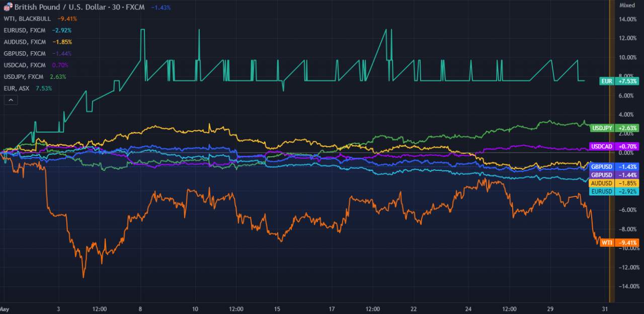Select the USDJPY, FXCM legend entry
This screenshot has height=314, width=644.
(24, 76)
